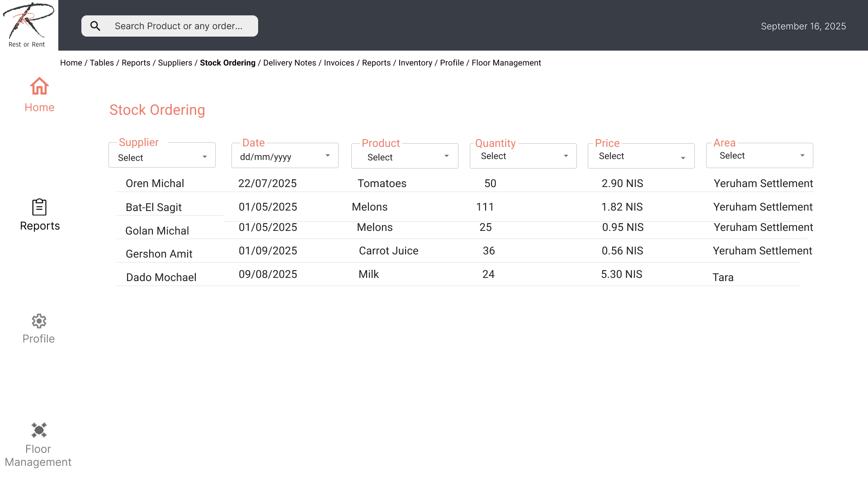This screenshot has width=868, height=488.
Task: Open Profile via gear icon
Action: coord(39,321)
